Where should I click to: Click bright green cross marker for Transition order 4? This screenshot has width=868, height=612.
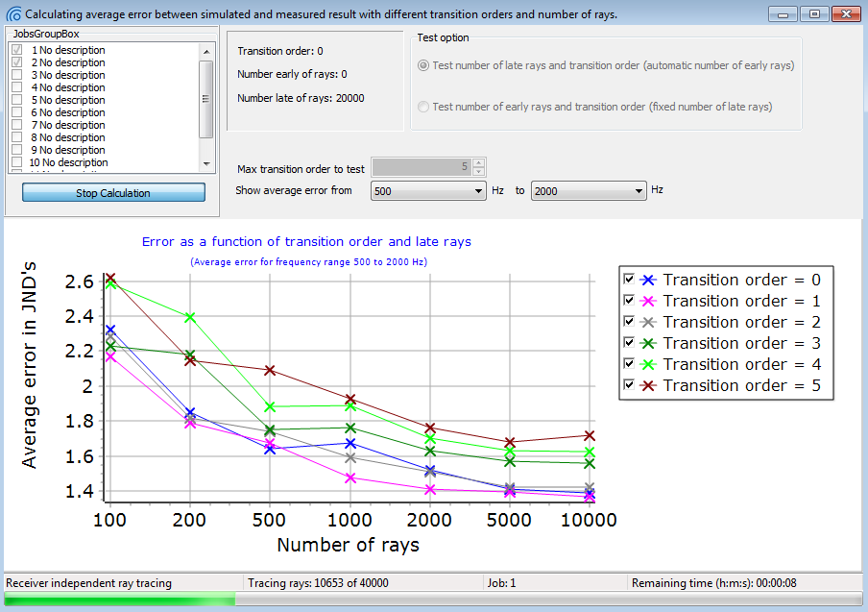(x=648, y=364)
